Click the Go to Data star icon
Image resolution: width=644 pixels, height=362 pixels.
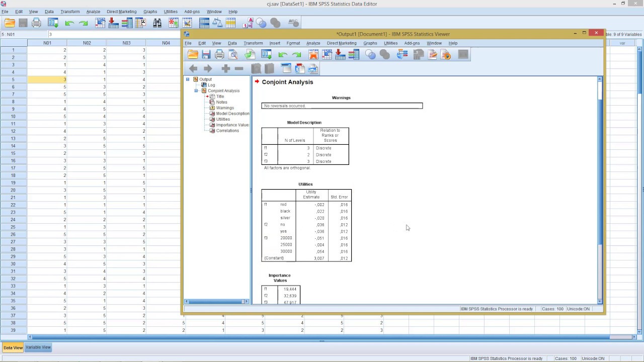pyautogui.click(x=313, y=54)
